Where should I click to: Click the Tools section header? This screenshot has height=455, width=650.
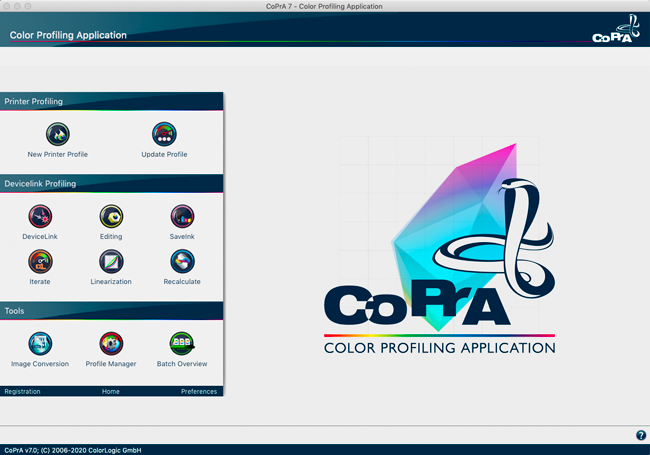112,311
